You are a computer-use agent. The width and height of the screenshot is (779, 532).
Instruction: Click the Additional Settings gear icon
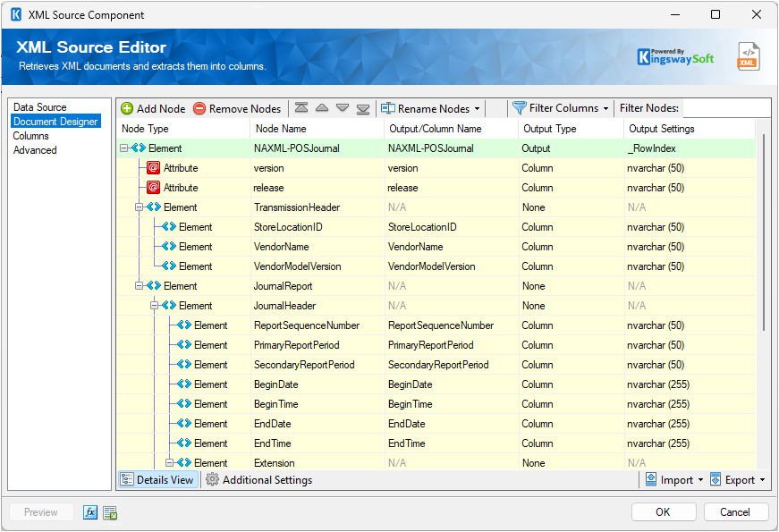coord(212,479)
